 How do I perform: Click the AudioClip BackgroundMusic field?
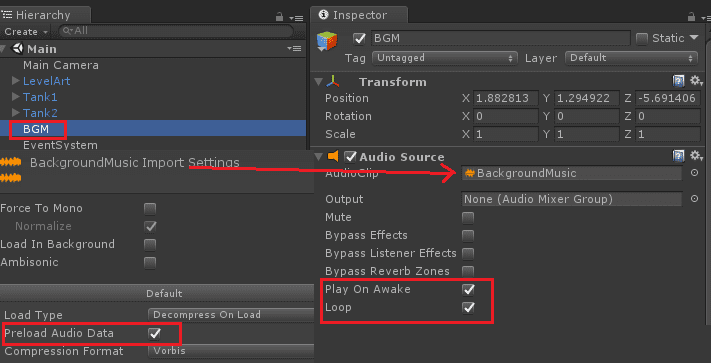[x=572, y=173]
